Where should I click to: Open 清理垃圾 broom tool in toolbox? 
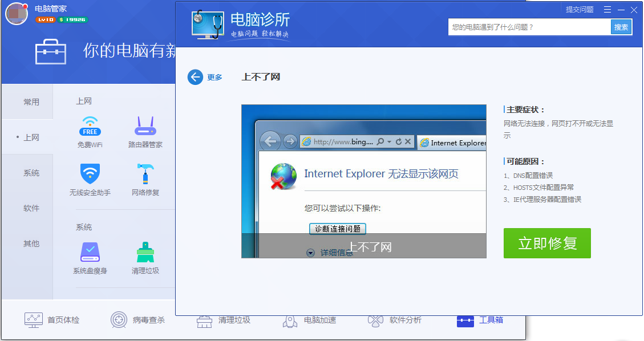pyautogui.click(x=145, y=252)
